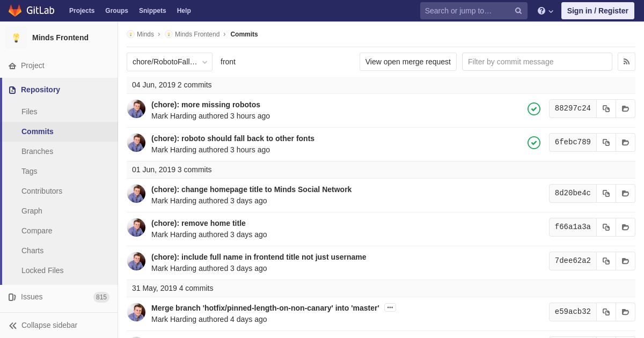
Task: Click author avatar for 'remove home title' commit
Action: pos(136,227)
